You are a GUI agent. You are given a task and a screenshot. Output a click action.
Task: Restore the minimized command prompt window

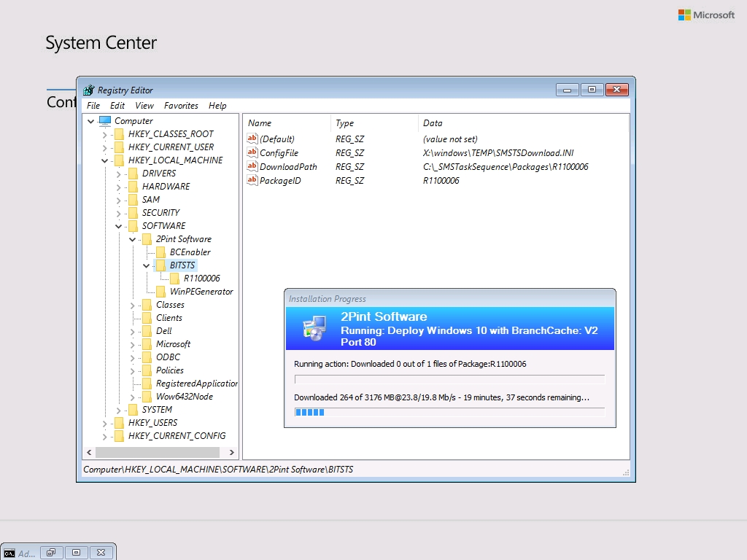51,553
